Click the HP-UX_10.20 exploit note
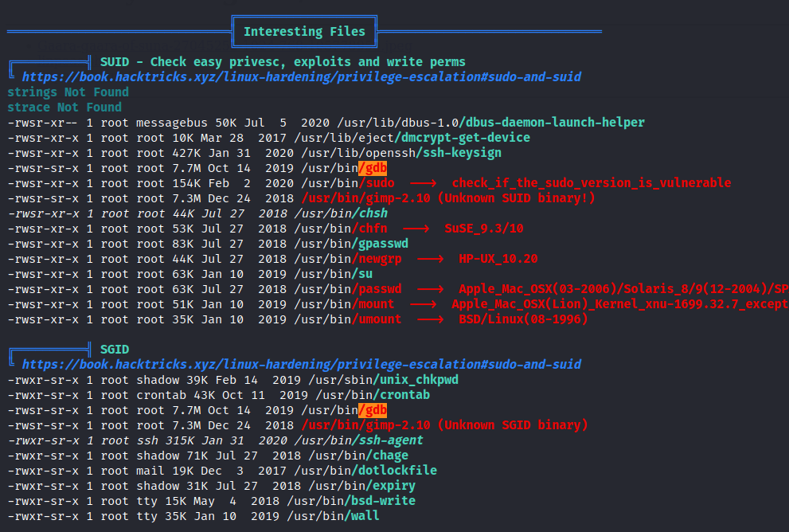 pyautogui.click(x=498, y=259)
